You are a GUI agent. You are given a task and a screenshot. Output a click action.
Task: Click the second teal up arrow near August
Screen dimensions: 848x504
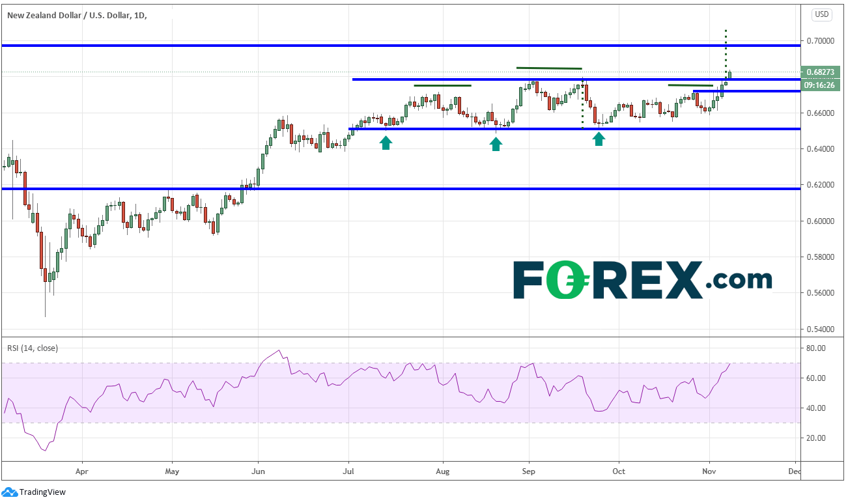coord(496,143)
